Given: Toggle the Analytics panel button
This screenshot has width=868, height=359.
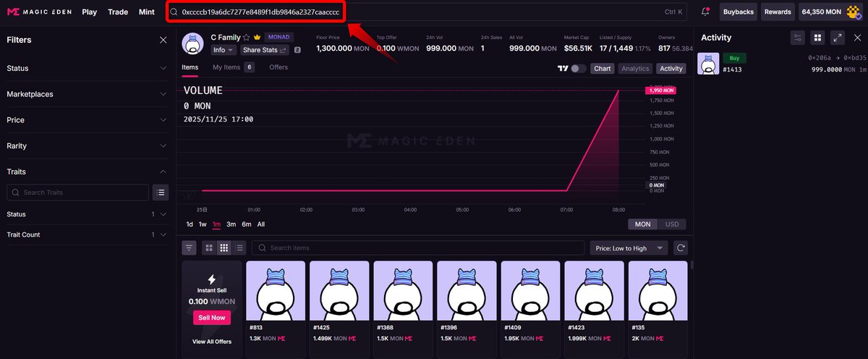Looking at the screenshot, I should pos(635,68).
